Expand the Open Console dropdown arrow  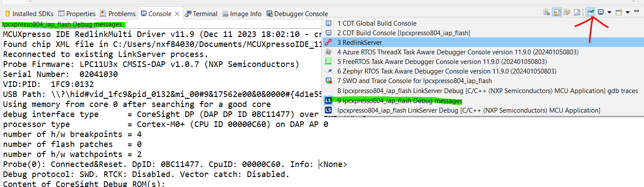pyautogui.click(x=627, y=13)
